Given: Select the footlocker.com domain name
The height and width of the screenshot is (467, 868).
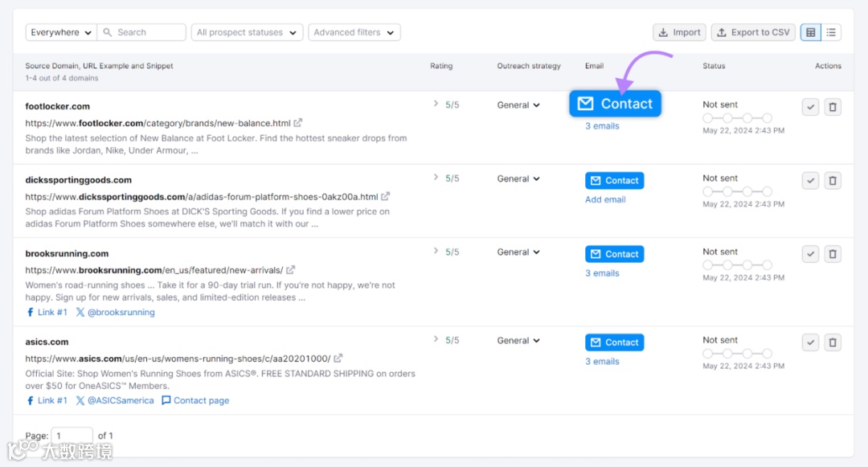Looking at the screenshot, I should [x=58, y=106].
